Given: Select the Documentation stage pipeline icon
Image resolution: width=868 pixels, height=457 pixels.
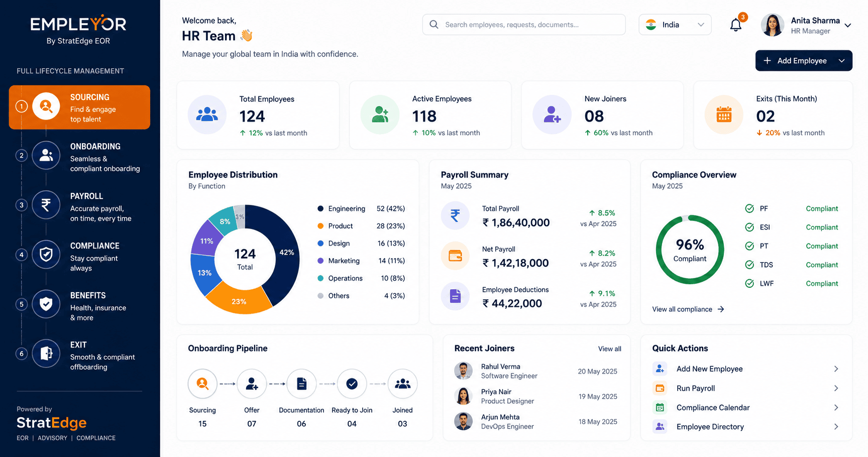Looking at the screenshot, I should 301,384.
